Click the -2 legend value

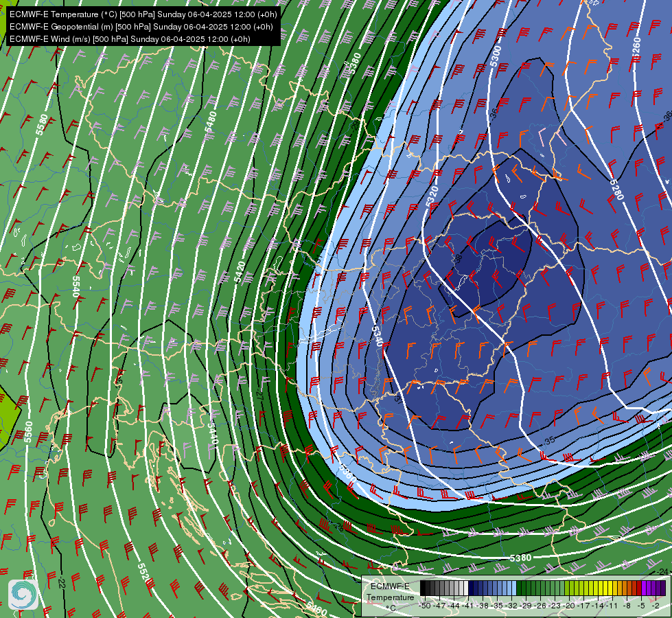click(x=656, y=606)
